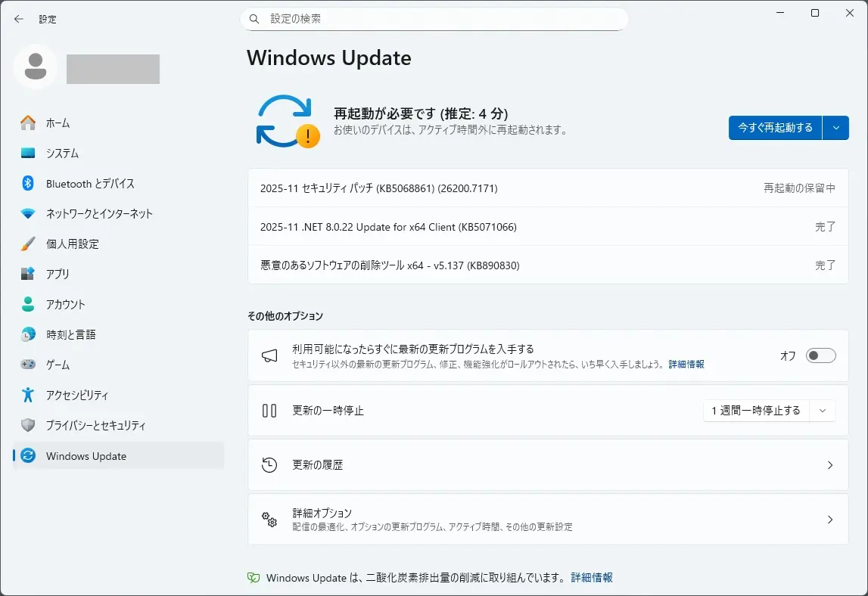Image resolution: width=868 pixels, height=596 pixels.
Task: Select the システム sidebar icon
Action: tap(28, 154)
